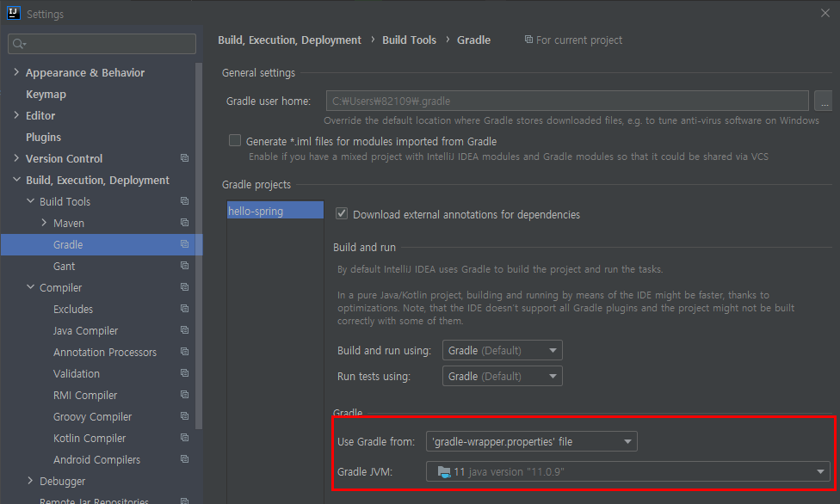Image resolution: width=840 pixels, height=504 pixels.
Task: Click project-level icon beside Gant
Action: coord(184,266)
